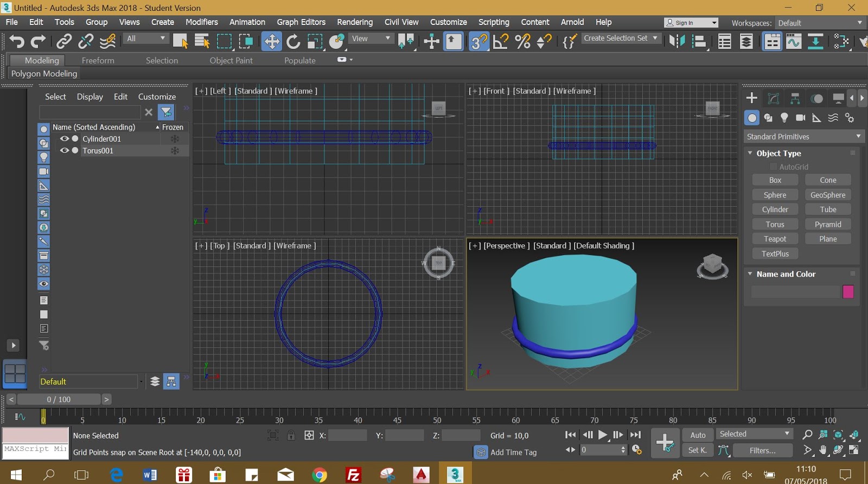This screenshot has width=868, height=484.
Task: Click the Undo arrow in toolbar
Action: (x=17, y=41)
